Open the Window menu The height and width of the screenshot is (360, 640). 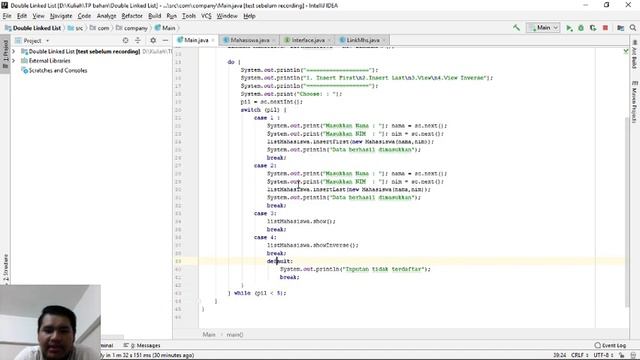(227, 16)
